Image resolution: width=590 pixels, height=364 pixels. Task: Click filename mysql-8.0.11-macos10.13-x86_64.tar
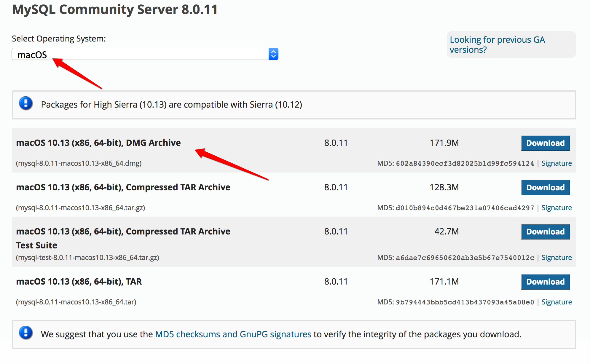[76, 302]
